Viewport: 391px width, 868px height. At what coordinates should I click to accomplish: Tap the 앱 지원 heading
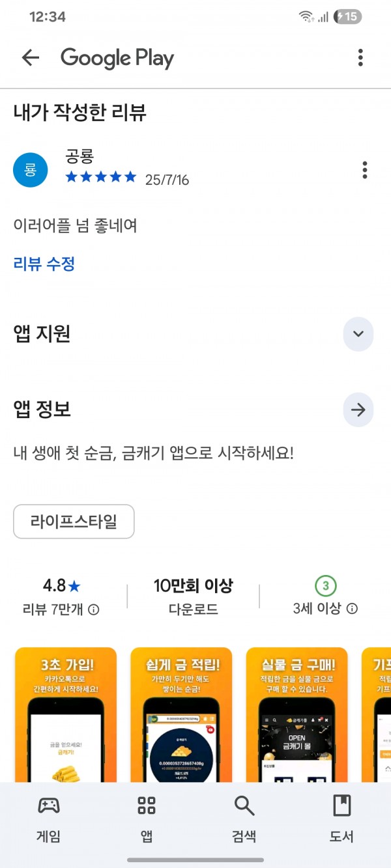42,334
